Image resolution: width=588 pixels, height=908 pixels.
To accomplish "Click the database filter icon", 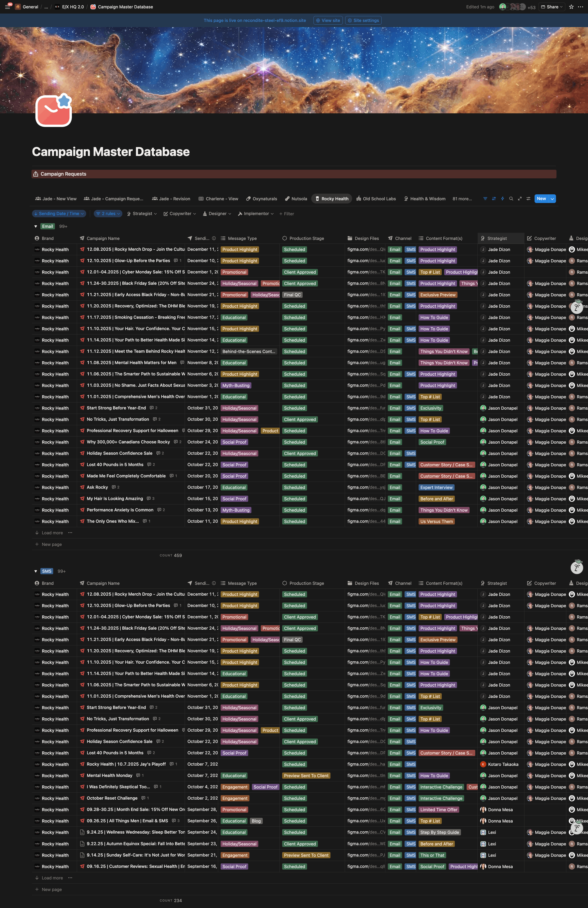I will click(x=485, y=199).
